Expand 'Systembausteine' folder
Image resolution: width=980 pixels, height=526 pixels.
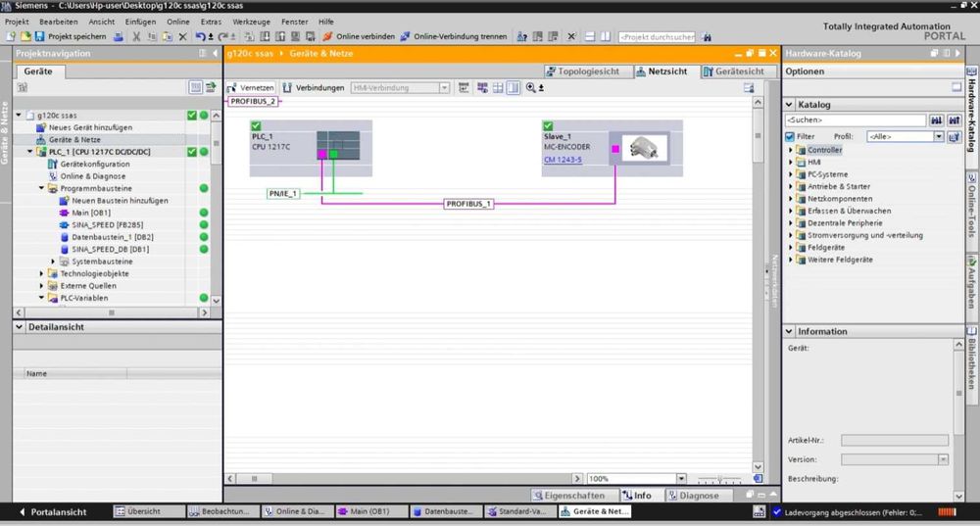pyautogui.click(x=53, y=262)
